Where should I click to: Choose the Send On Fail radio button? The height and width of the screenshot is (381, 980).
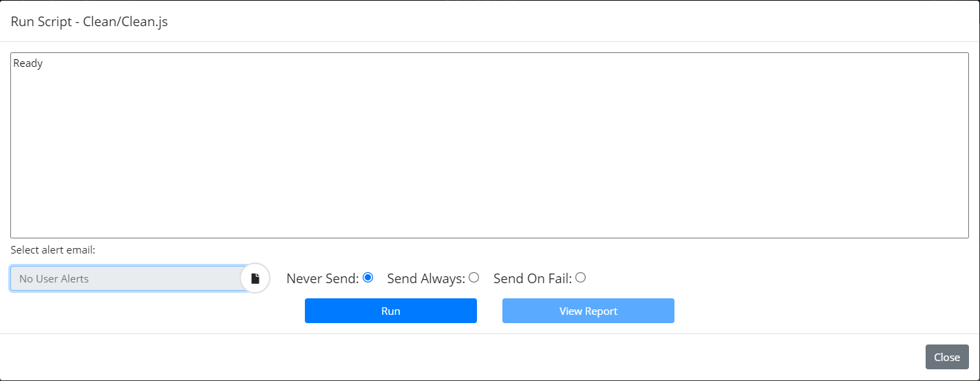click(x=580, y=278)
